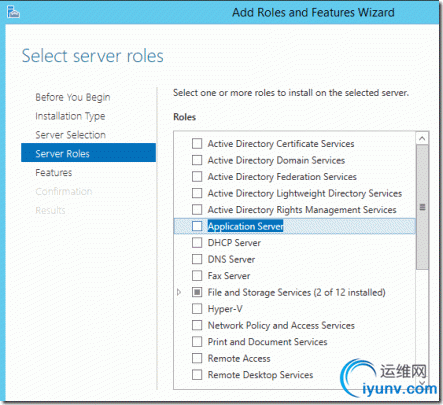Tick the Remote Desktop Services checkbox
This screenshot has height=405, width=443.
pyautogui.click(x=197, y=375)
